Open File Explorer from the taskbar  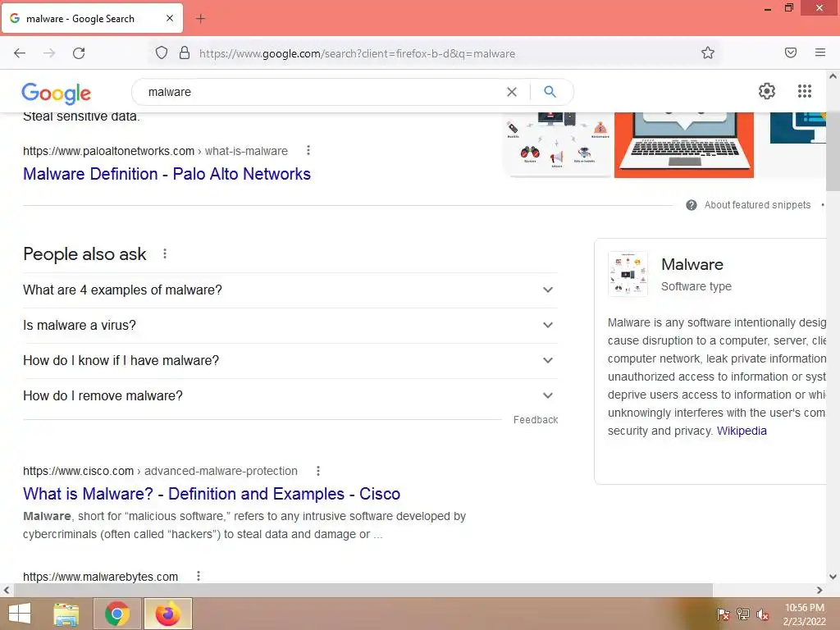pyautogui.click(x=66, y=614)
